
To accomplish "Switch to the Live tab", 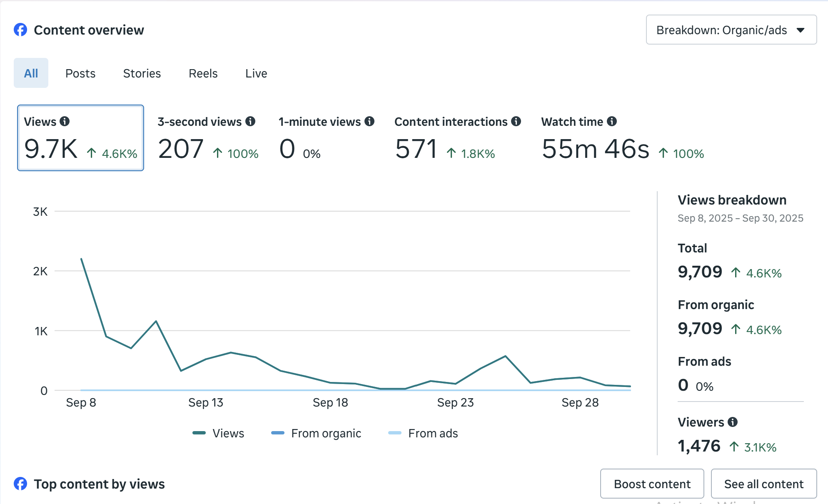I will point(256,73).
